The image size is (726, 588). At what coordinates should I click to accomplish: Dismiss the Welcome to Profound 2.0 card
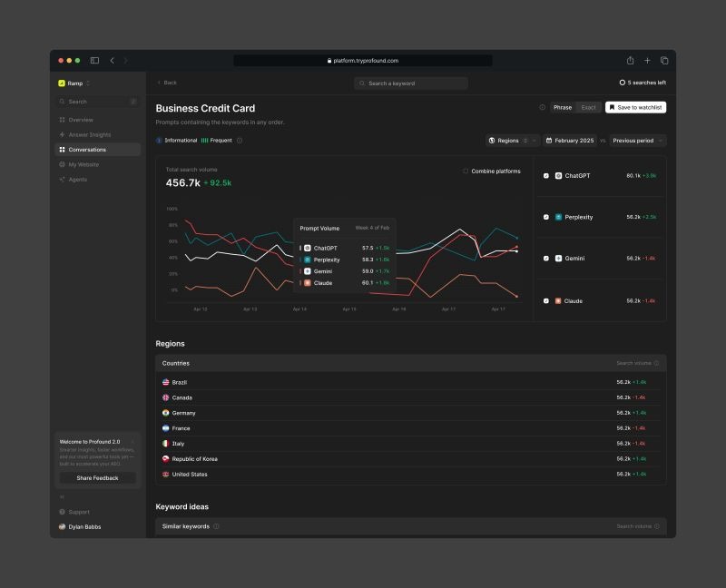[132, 442]
